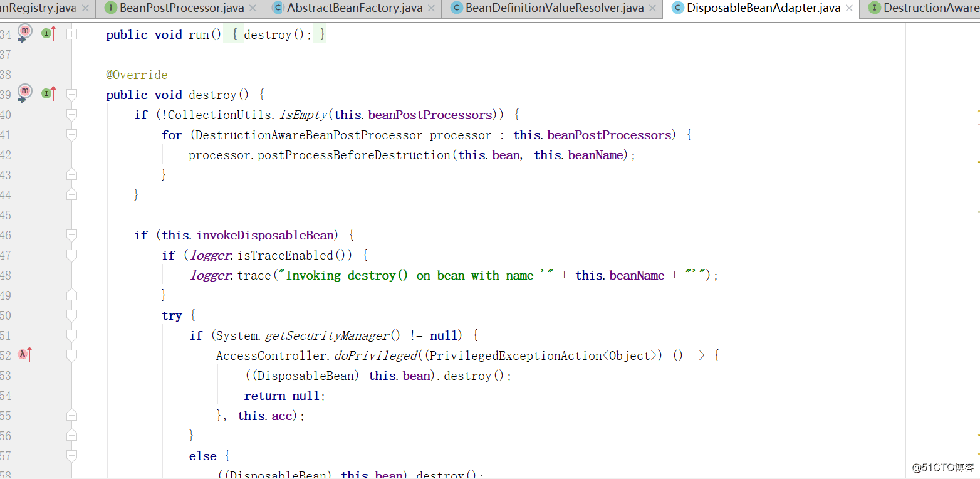Viewport: 980px width, 479px height.
Task: Click the 'return null' statement
Action: [282, 396]
